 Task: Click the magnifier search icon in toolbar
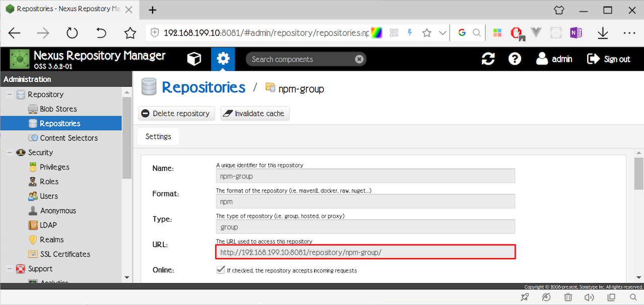476,33
